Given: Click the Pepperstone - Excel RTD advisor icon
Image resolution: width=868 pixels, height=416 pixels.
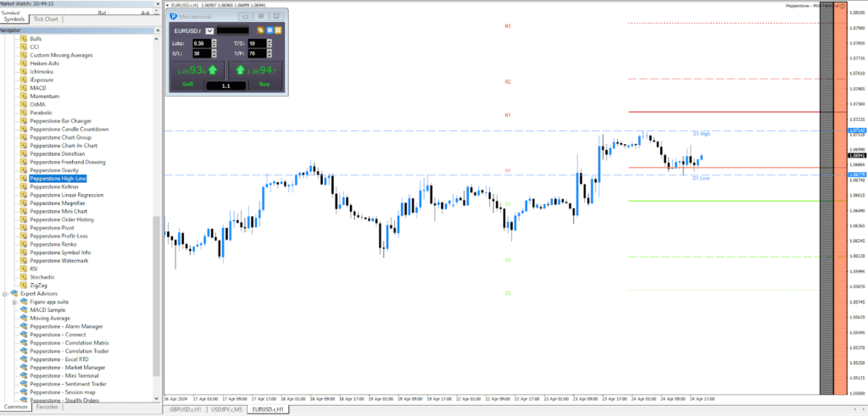Looking at the screenshot, I should 24,359.
